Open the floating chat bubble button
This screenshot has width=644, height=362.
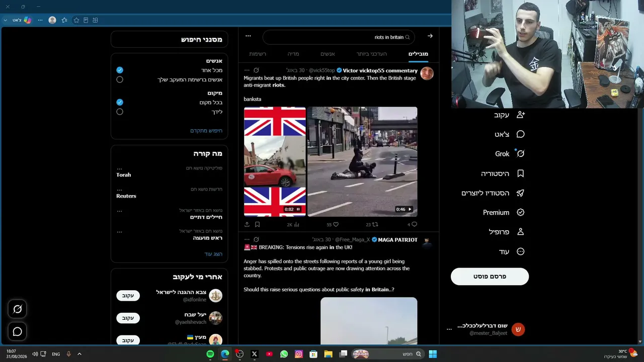click(x=17, y=331)
